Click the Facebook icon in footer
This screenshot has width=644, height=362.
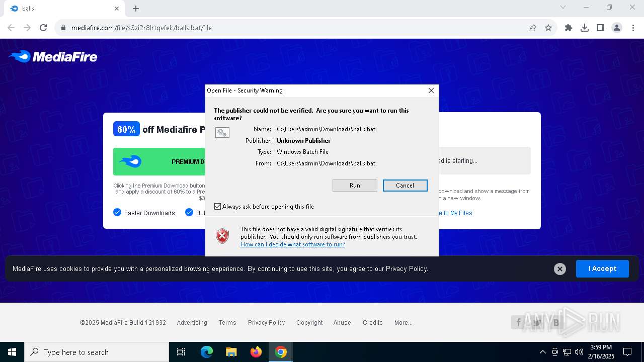click(x=518, y=323)
